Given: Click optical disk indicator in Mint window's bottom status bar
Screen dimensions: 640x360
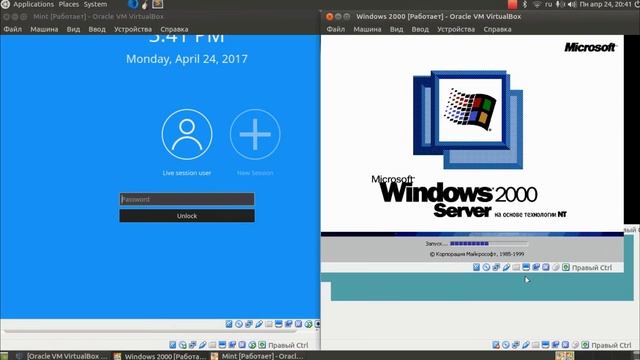Looking at the screenshot, I should pyautogui.click(x=182, y=345).
